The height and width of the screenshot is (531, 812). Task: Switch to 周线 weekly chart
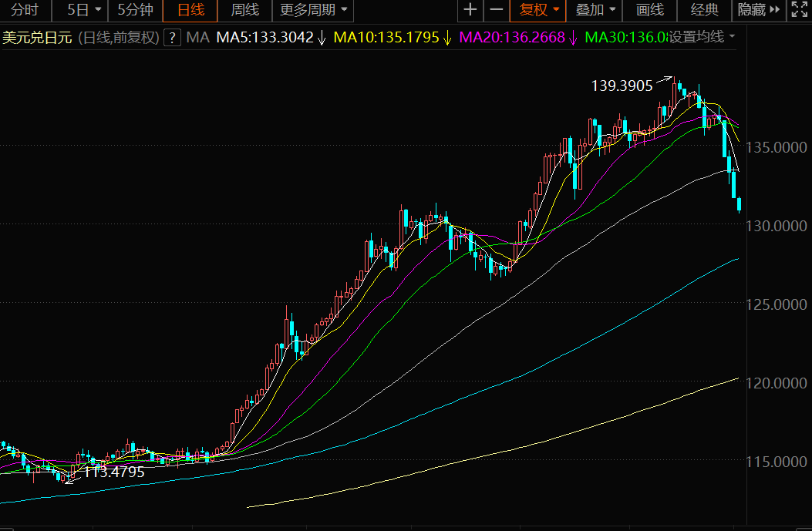(244, 10)
